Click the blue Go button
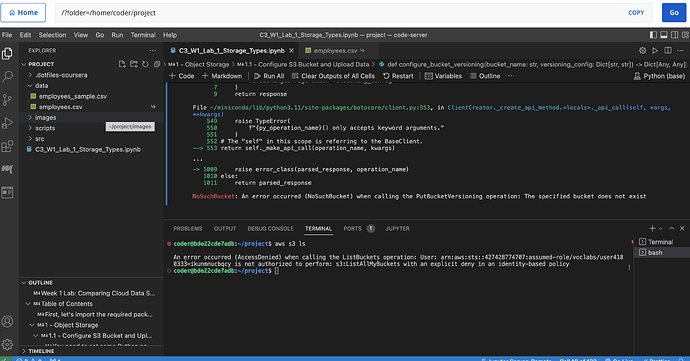690x361 pixels. [x=674, y=13]
